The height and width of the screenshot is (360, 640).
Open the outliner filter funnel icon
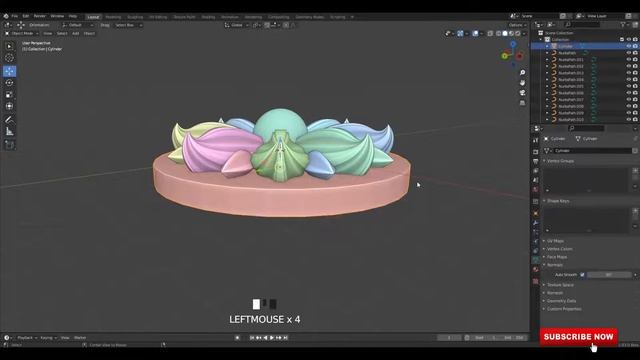pos(623,25)
